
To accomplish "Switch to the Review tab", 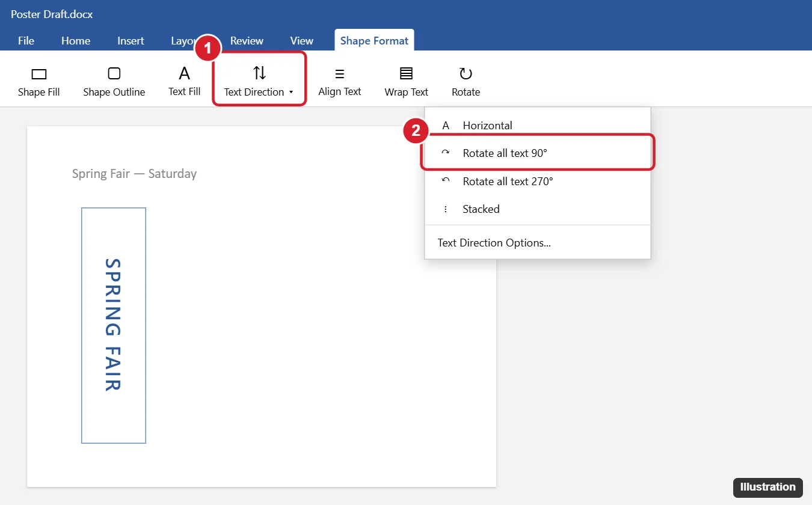I will pos(247,40).
